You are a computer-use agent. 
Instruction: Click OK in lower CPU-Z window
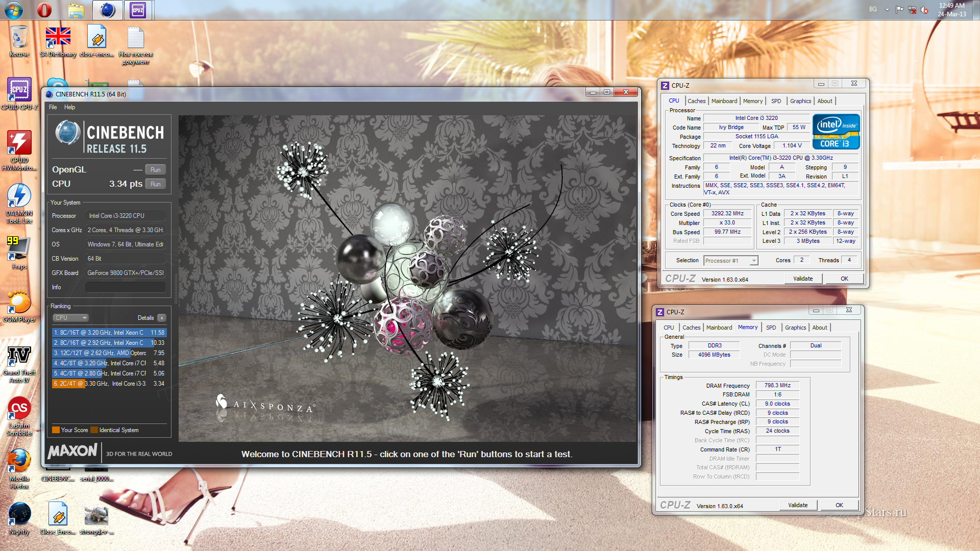coord(839,505)
